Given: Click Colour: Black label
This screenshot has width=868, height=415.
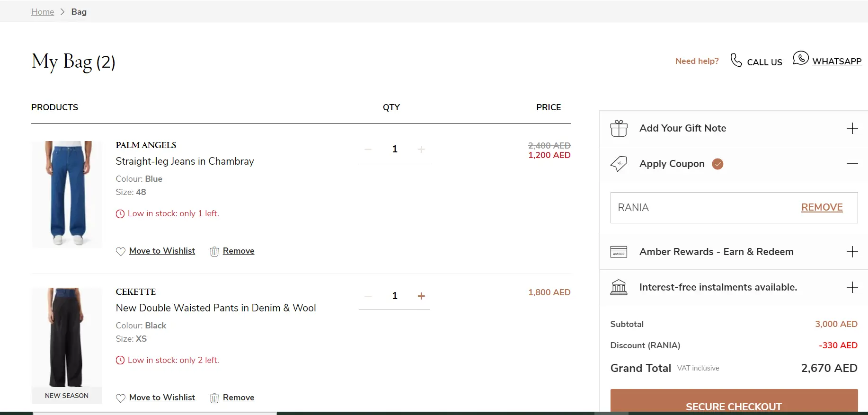Looking at the screenshot, I should [141, 326].
